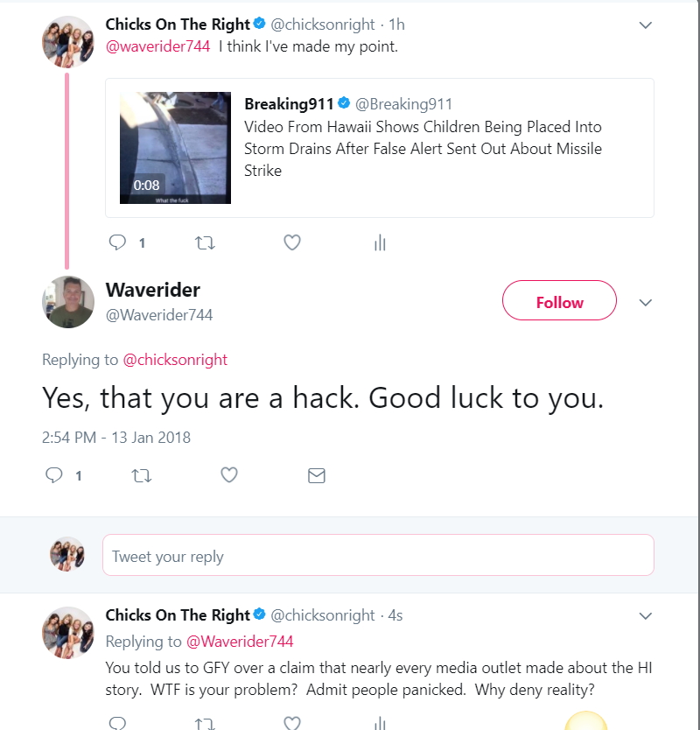Reply to the first Chicks On The Right tweet
The height and width of the screenshot is (730, 700).
(x=117, y=242)
